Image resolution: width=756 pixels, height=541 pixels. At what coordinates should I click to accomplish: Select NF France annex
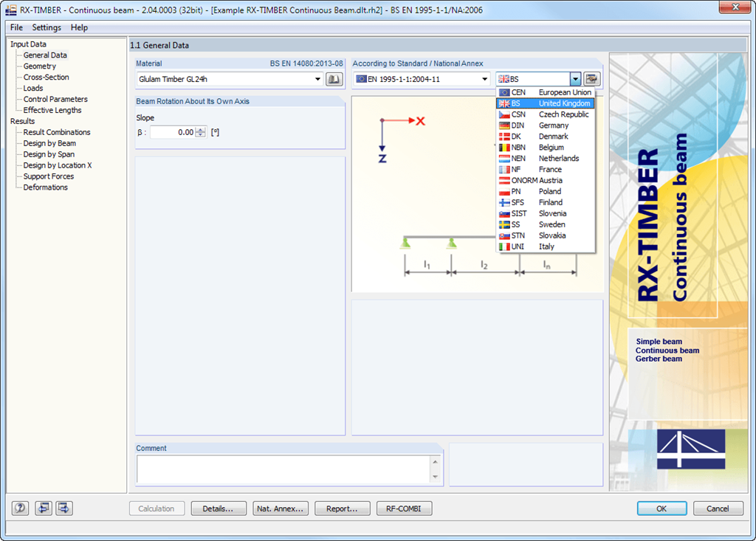click(546, 169)
